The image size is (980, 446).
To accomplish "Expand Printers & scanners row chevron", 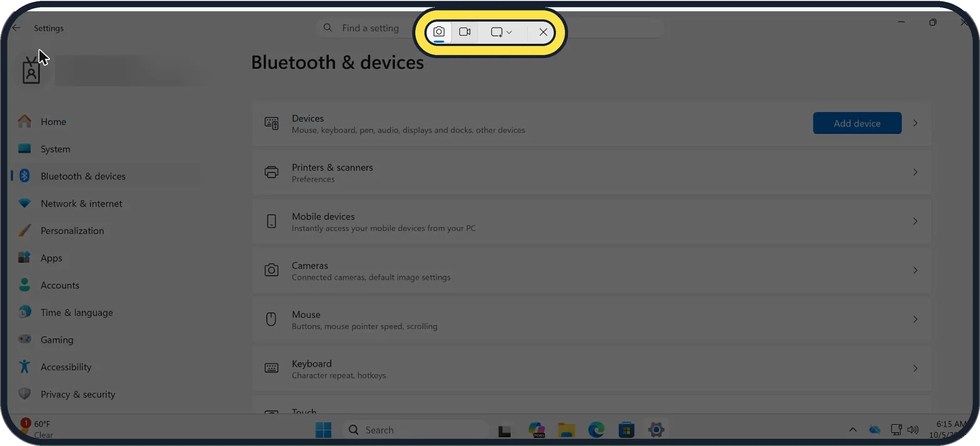I will (915, 172).
